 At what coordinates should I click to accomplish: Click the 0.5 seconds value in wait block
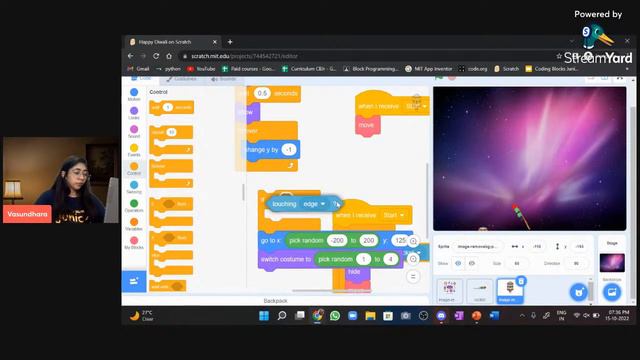click(262, 93)
